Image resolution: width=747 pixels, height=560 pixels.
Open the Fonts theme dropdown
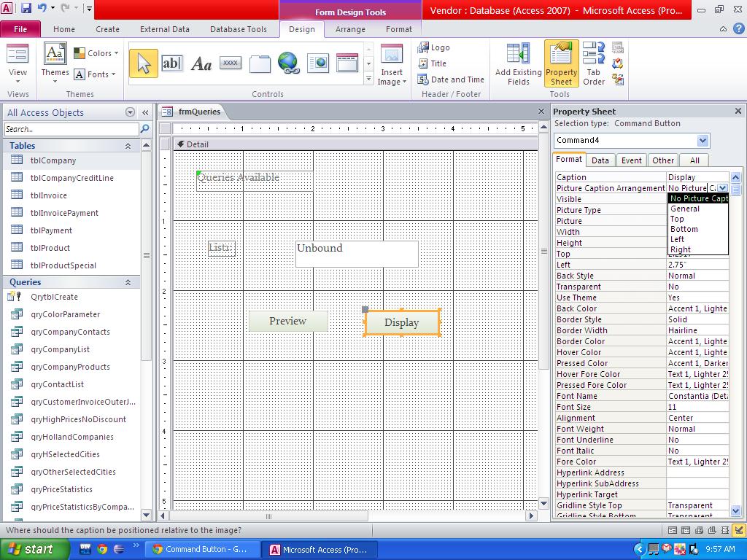coord(96,74)
